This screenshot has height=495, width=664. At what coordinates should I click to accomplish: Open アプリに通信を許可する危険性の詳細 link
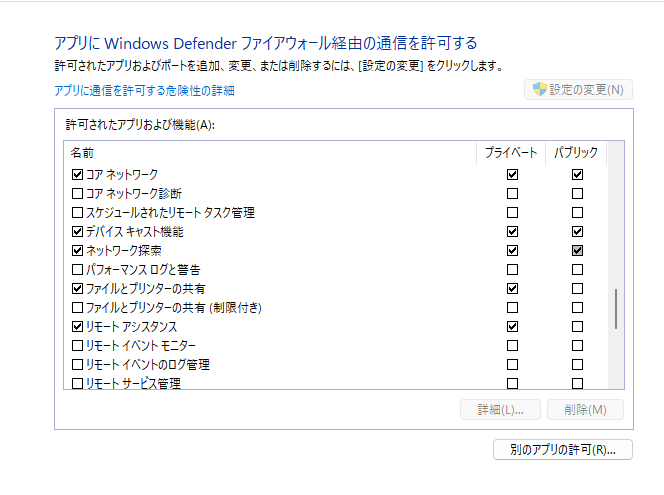click(x=144, y=91)
